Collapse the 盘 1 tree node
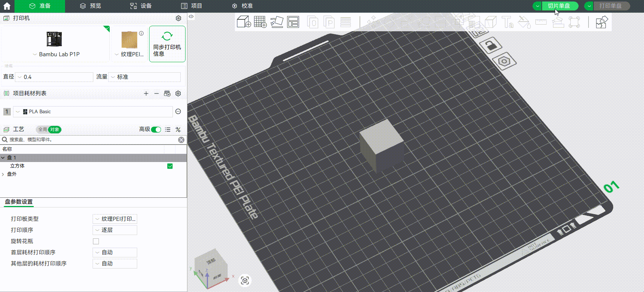 pos(3,158)
